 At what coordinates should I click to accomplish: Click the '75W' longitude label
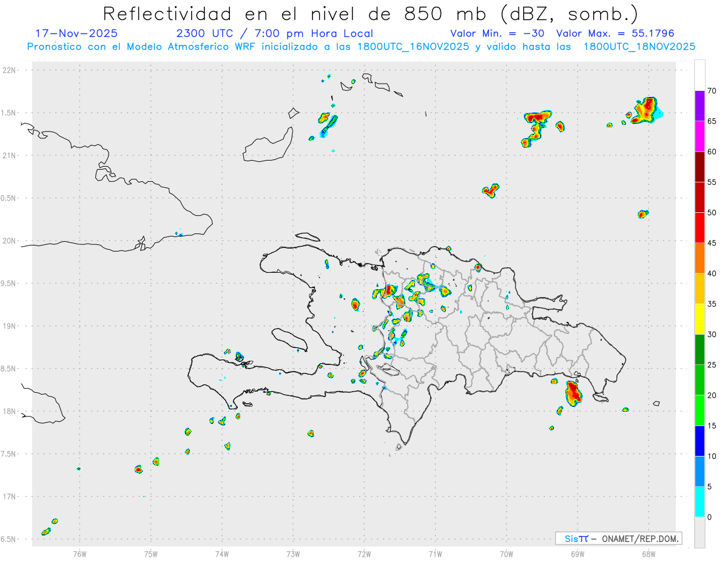pyautogui.click(x=151, y=553)
